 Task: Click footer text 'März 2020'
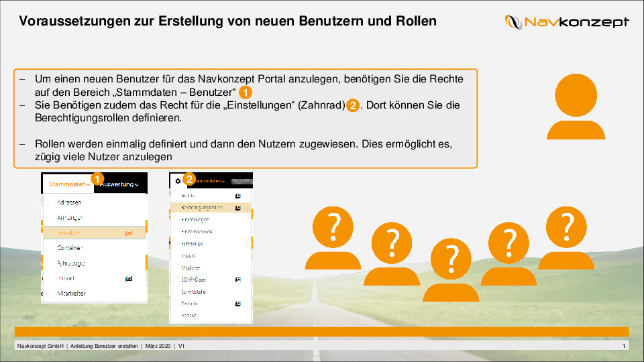tap(158, 346)
